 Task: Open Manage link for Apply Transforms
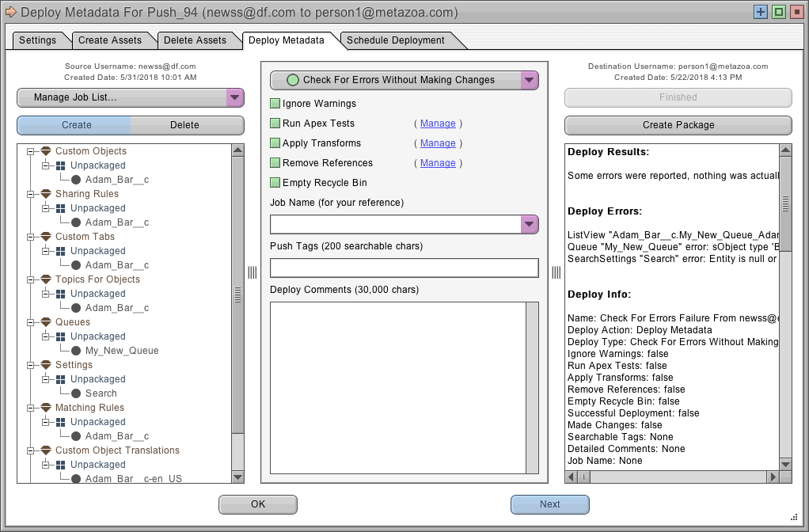pyautogui.click(x=438, y=143)
